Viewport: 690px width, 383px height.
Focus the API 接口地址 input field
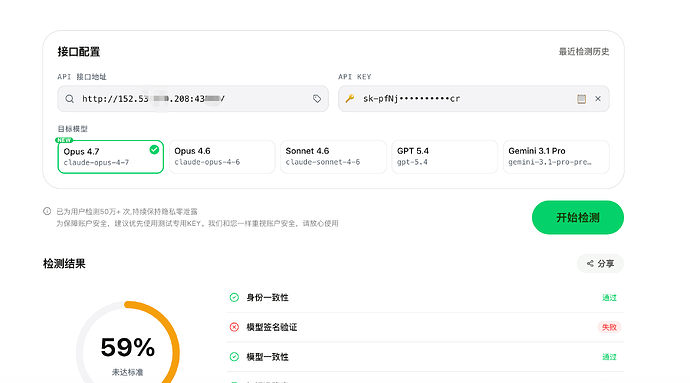(x=193, y=99)
